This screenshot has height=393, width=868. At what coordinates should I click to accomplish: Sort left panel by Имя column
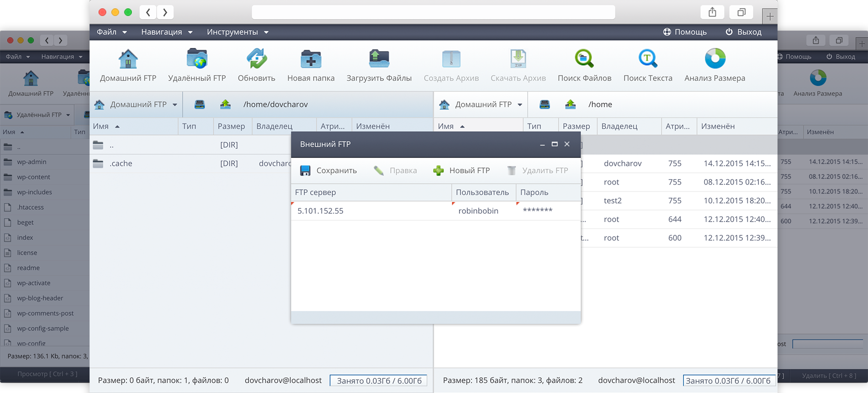coord(133,126)
